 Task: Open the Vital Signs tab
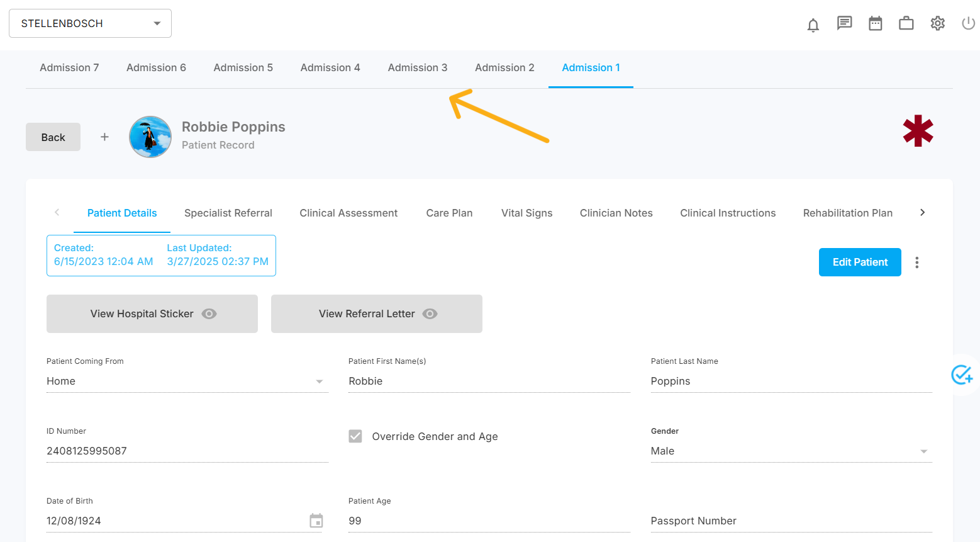[526, 213]
